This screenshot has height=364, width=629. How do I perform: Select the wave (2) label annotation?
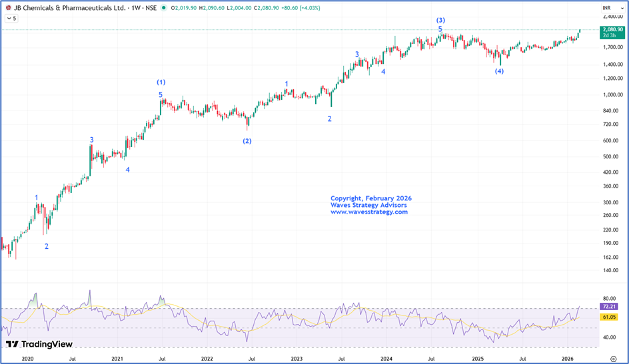click(247, 141)
